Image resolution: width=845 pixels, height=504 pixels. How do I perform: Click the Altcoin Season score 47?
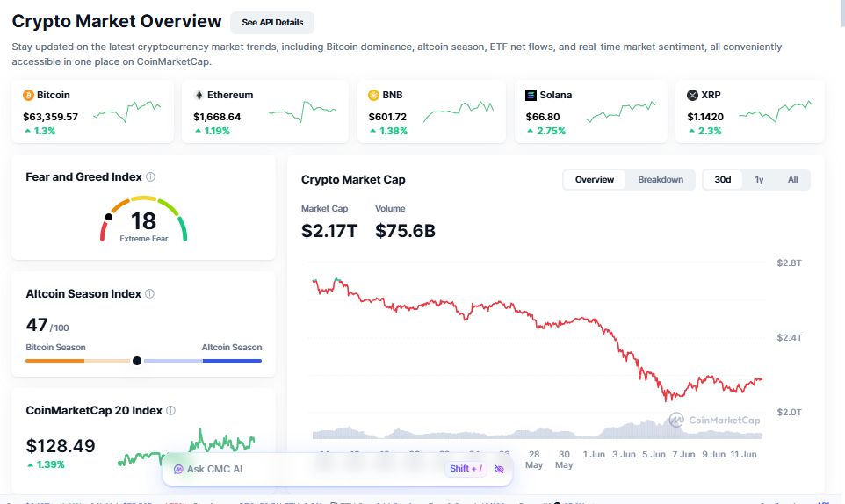coord(37,325)
